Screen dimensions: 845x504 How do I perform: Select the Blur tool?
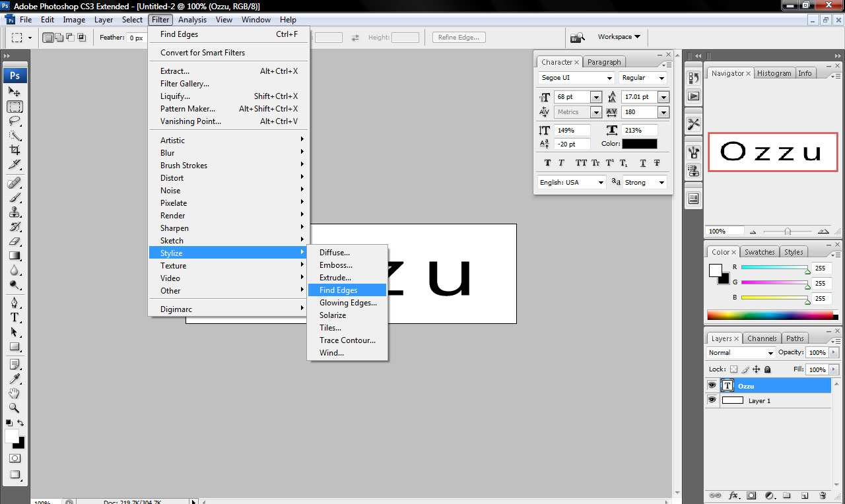15,270
